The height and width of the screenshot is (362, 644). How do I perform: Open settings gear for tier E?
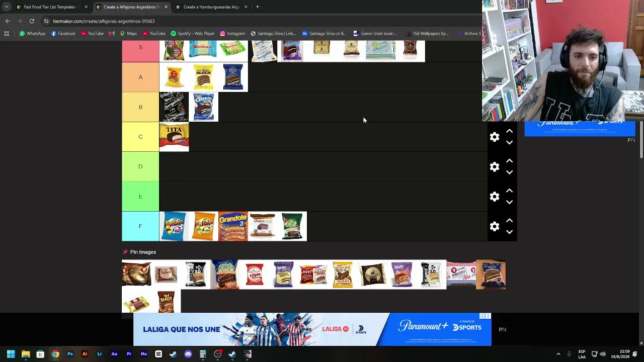(x=495, y=197)
